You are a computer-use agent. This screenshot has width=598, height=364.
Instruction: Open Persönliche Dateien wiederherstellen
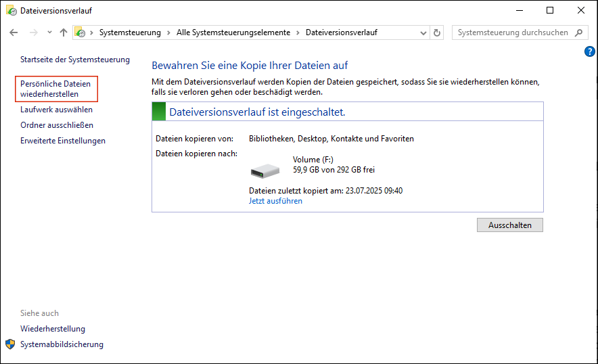coord(55,89)
